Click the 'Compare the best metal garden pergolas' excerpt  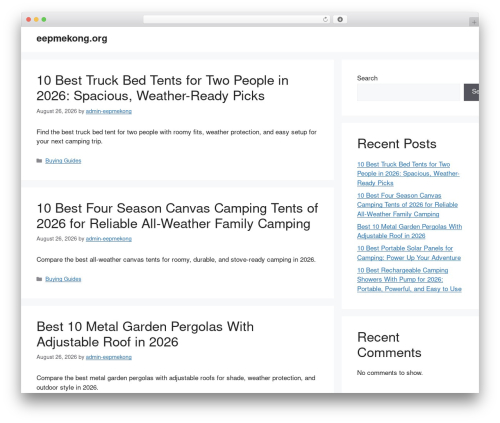tap(176, 383)
